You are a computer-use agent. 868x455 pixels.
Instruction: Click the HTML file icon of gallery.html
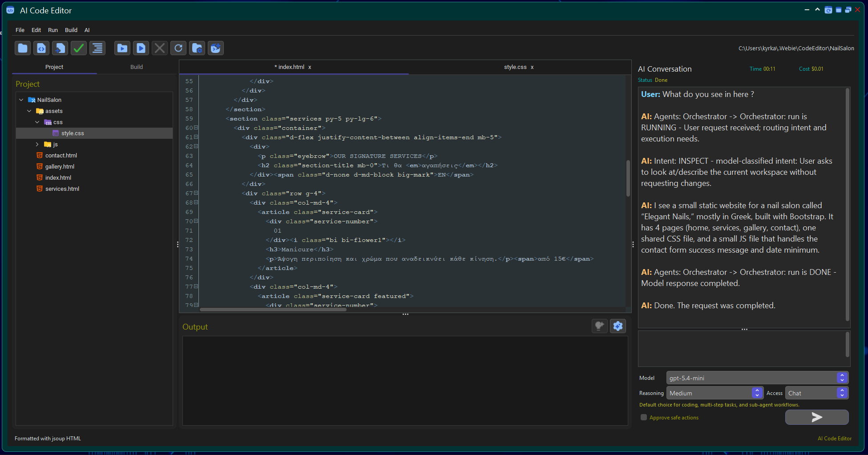pyautogui.click(x=40, y=166)
